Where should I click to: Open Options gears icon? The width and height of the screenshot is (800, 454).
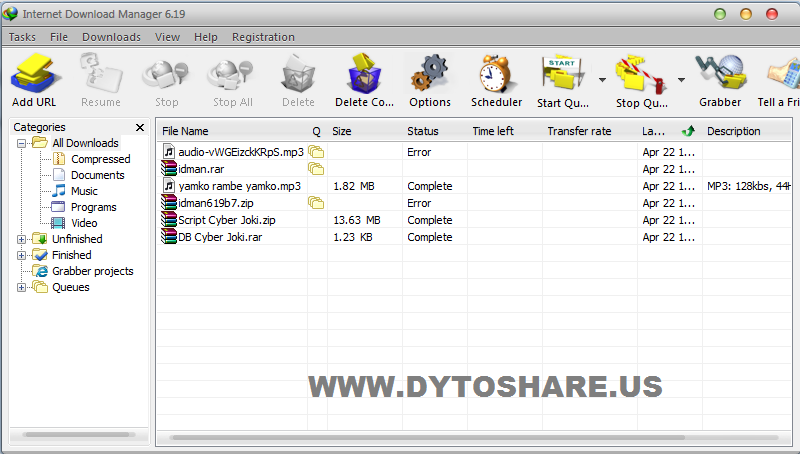coord(430,74)
